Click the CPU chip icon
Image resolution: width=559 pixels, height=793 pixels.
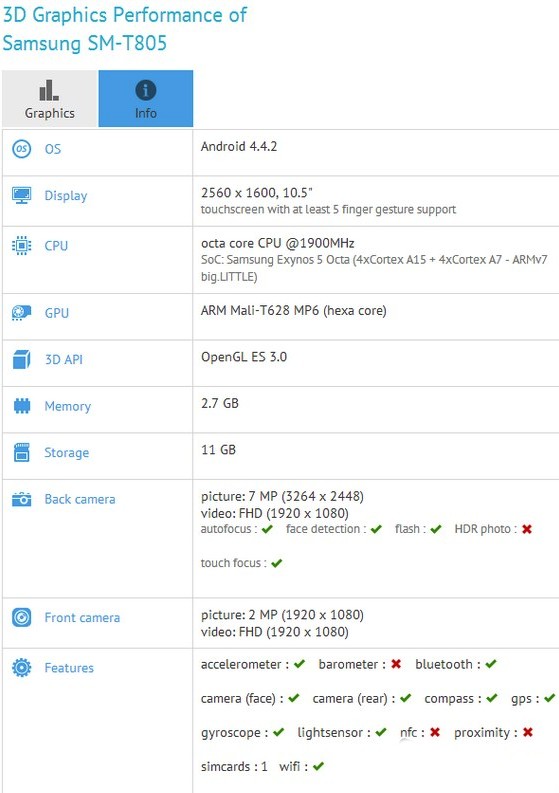tap(21, 245)
